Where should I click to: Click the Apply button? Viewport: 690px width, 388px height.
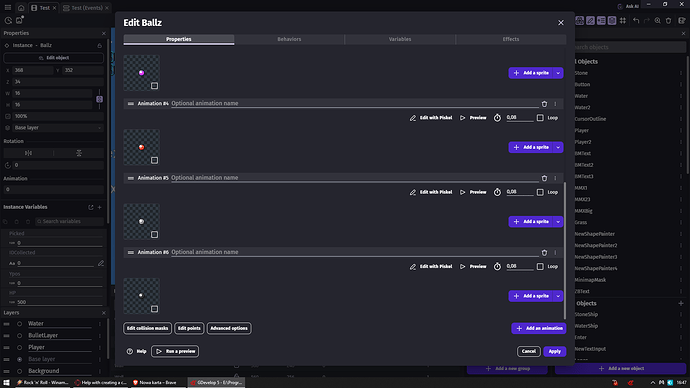coord(554,351)
